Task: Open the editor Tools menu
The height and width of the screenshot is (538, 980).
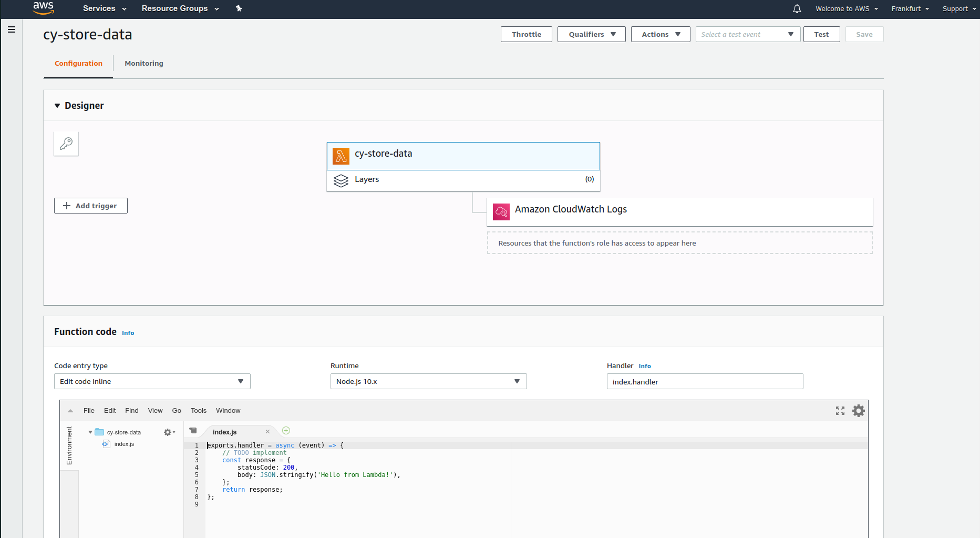Action: click(199, 411)
